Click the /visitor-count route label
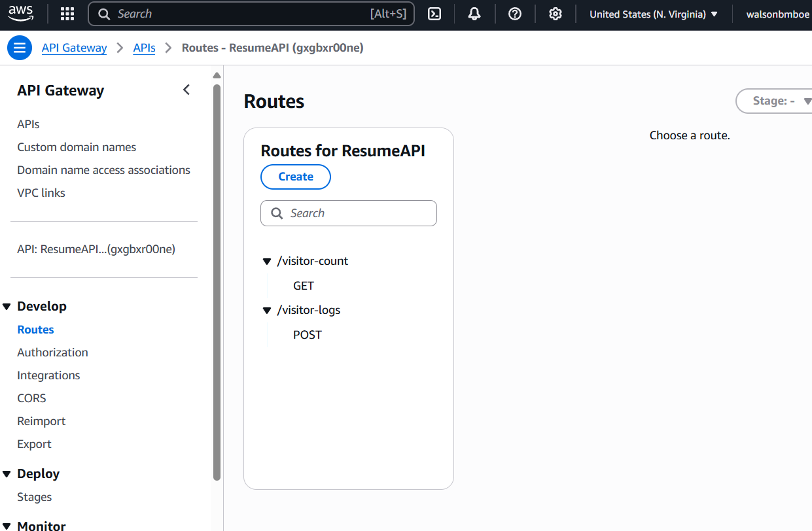Screen dimensions: 812x531 (x=313, y=261)
